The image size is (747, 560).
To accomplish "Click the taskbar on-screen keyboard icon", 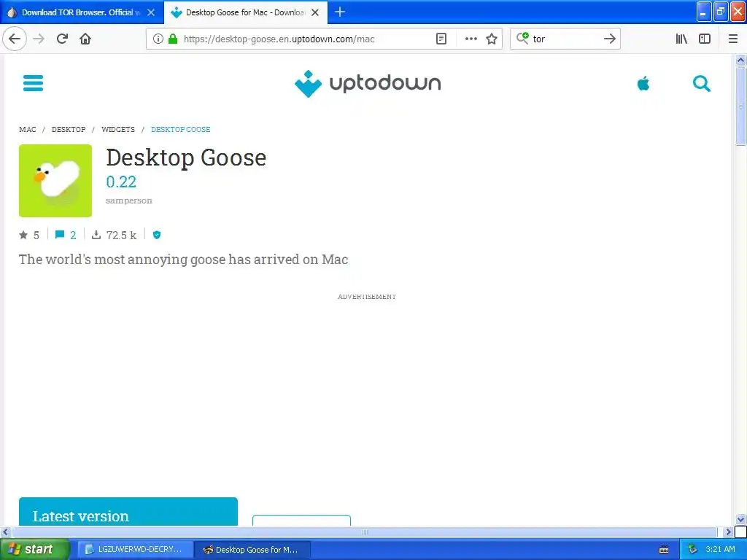I will 664,550.
